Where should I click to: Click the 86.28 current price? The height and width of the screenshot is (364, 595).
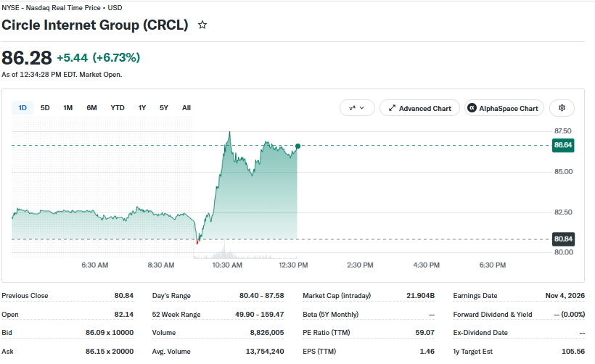point(27,58)
